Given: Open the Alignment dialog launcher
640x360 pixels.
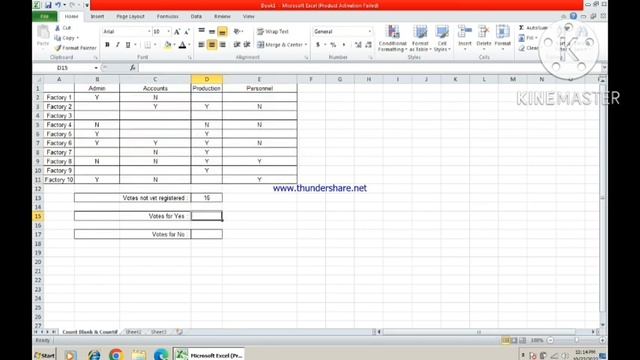Looking at the screenshot, I should tap(307, 58).
